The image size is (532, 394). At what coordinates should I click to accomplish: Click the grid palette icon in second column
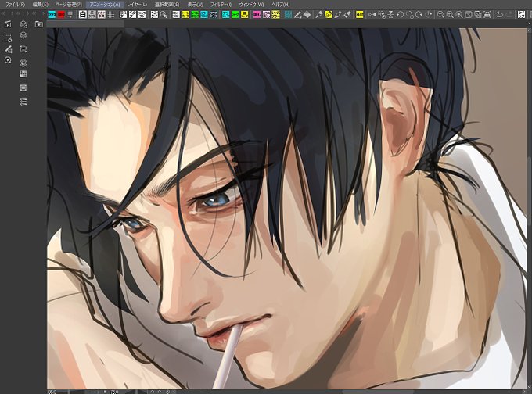pos(23,74)
